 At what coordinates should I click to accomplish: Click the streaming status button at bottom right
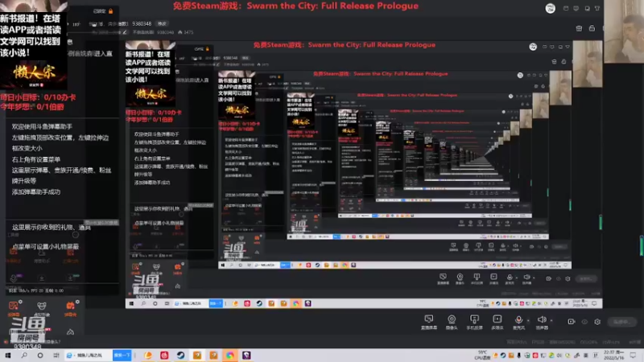tap(621, 322)
